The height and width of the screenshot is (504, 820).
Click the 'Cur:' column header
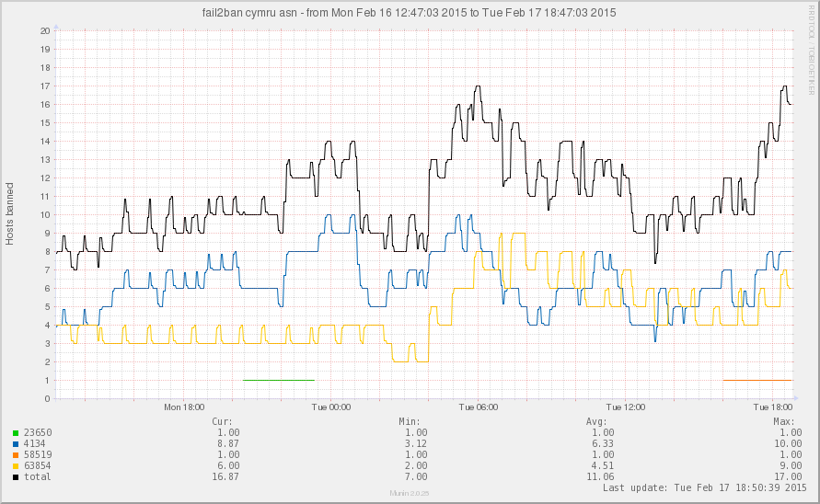tap(221, 421)
